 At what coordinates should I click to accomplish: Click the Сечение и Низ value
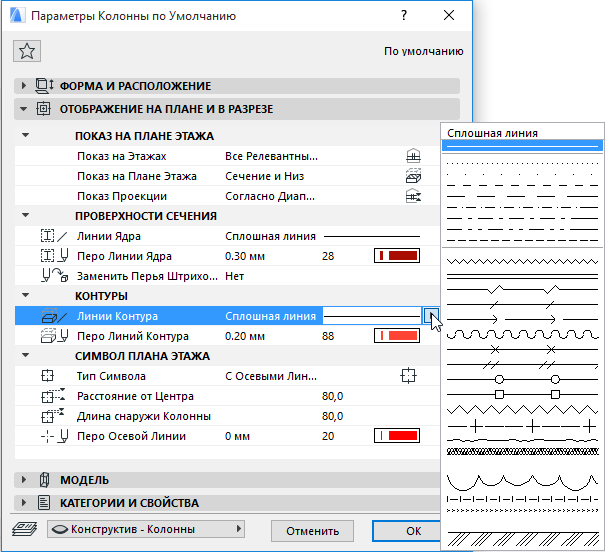[265, 176]
